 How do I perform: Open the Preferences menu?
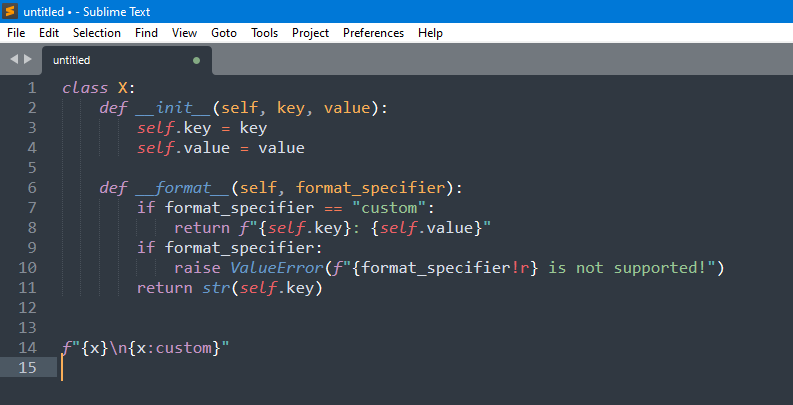click(373, 33)
